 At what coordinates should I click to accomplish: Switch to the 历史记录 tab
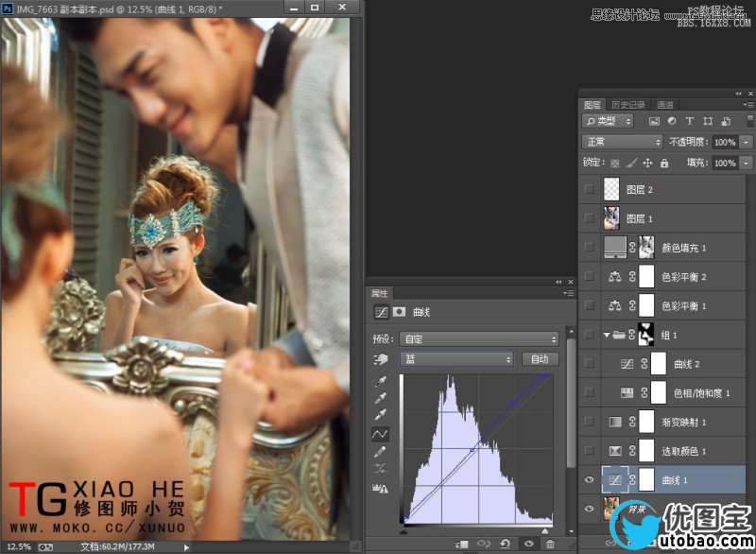628,105
